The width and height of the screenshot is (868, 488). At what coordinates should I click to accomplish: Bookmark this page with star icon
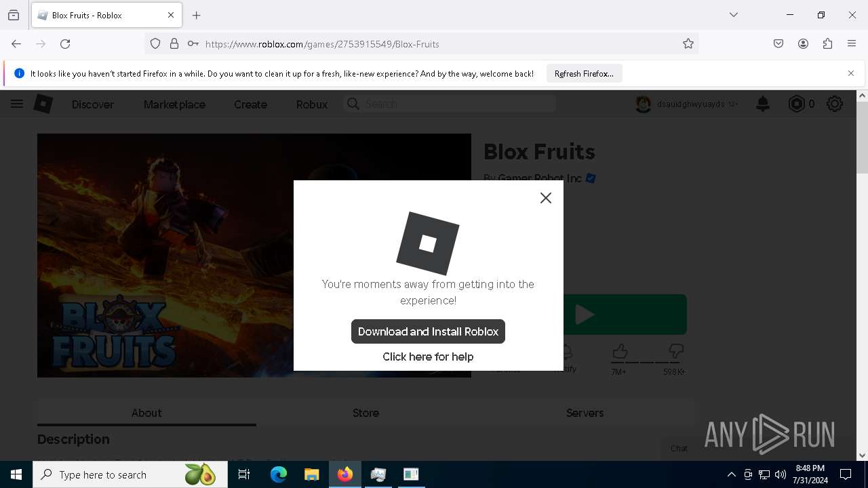688,43
